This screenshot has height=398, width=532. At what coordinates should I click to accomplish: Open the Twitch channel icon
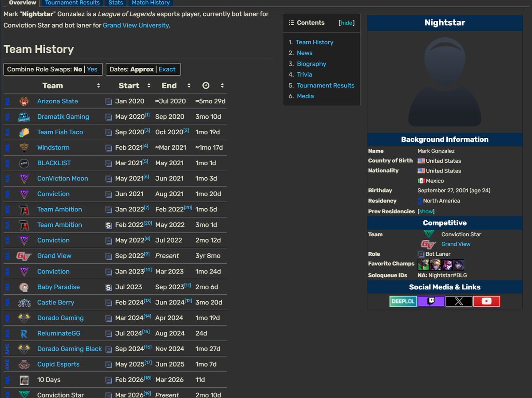[x=431, y=301]
